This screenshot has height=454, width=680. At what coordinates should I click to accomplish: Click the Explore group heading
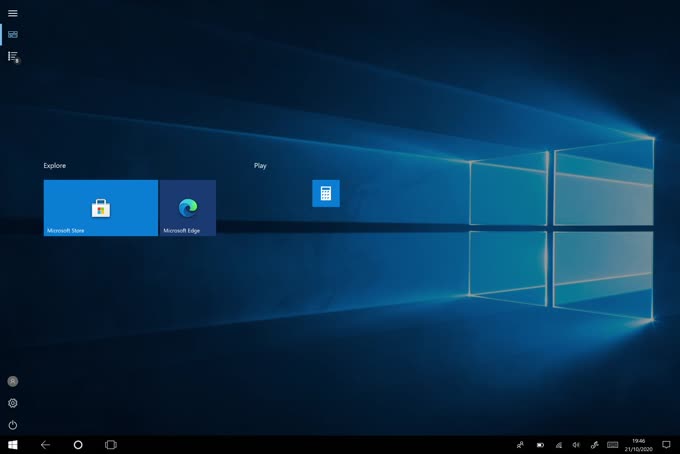(x=54, y=166)
